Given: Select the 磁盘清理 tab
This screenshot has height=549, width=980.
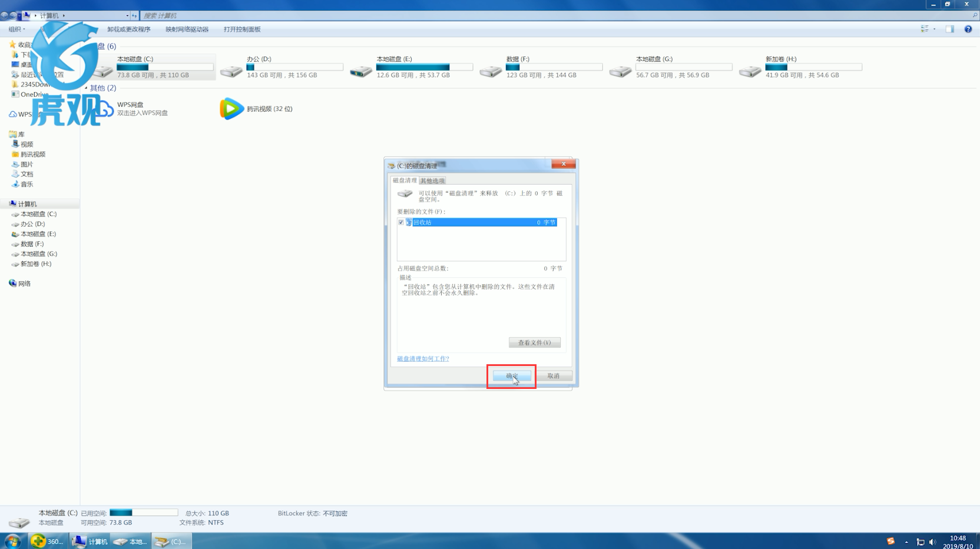Looking at the screenshot, I should (405, 181).
